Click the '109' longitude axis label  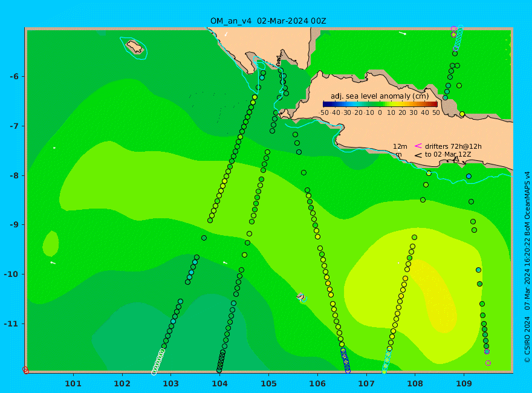tap(464, 384)
